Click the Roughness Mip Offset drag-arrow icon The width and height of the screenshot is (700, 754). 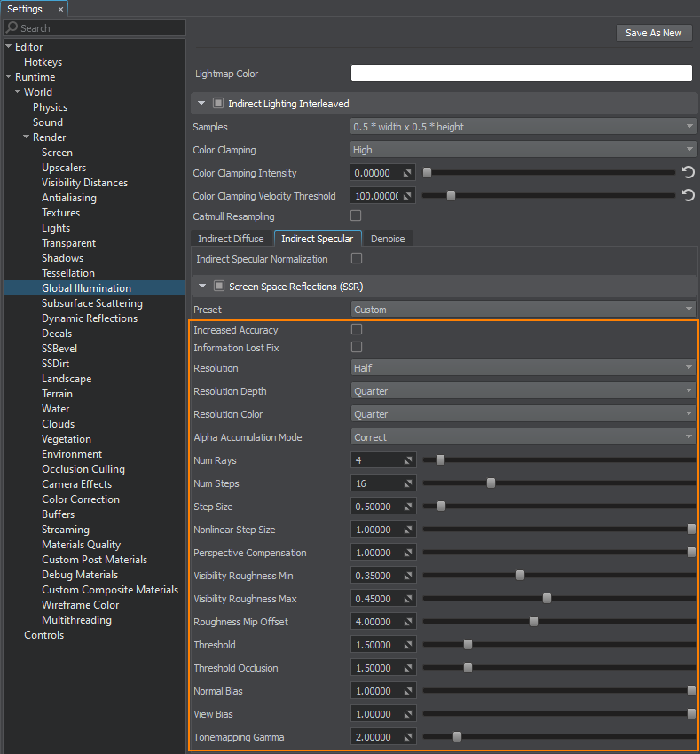tap(407, 622)
